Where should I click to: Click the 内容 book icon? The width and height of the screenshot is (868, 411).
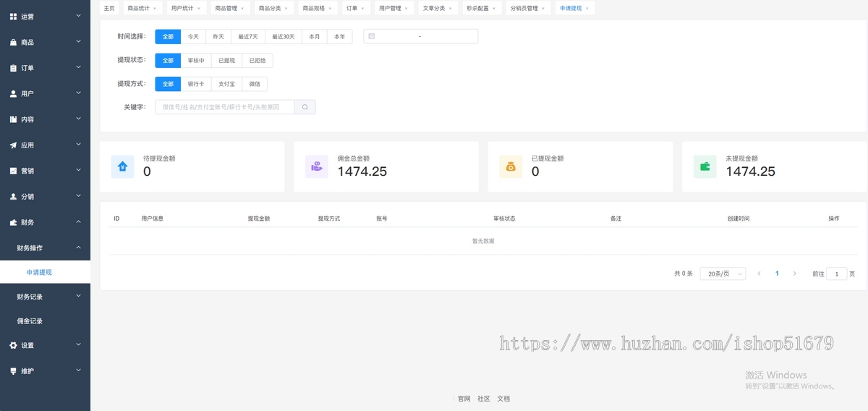click(13, 119)
